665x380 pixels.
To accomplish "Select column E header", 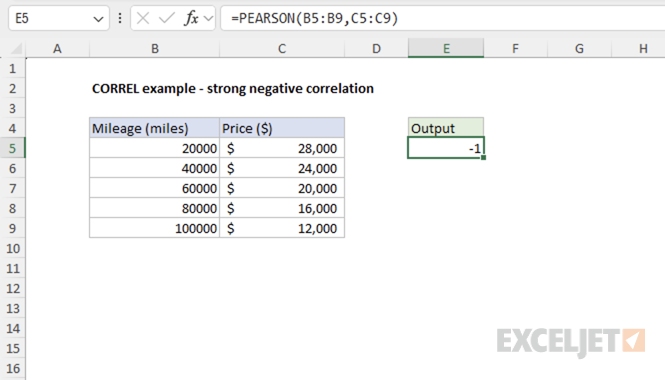I will [446, 49].
